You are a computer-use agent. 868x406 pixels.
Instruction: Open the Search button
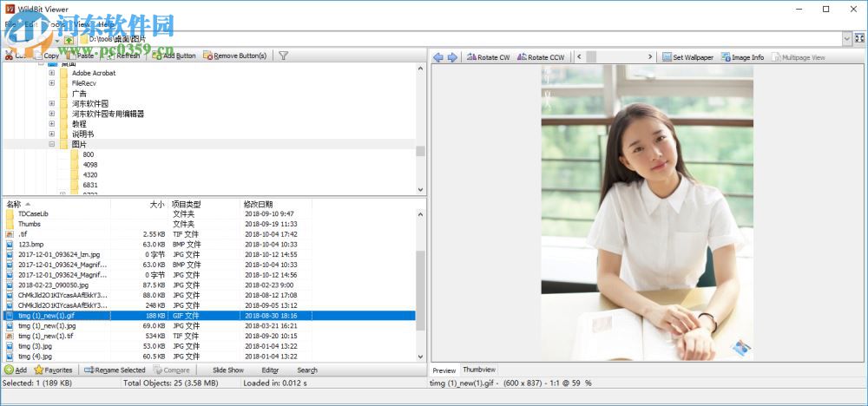tap(307, 370)
